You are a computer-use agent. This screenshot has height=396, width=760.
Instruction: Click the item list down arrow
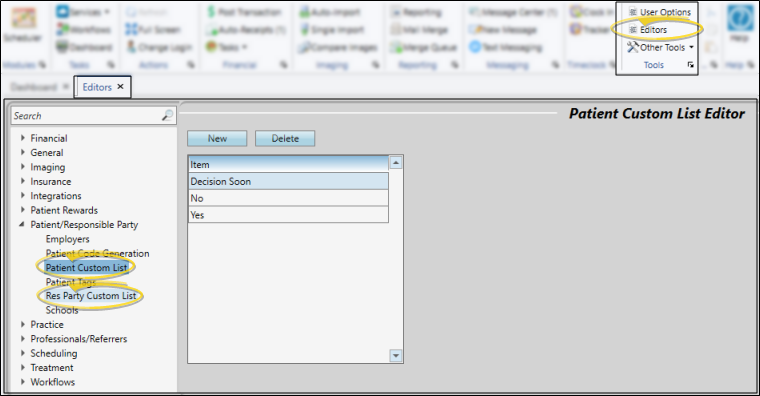(396, 356)
